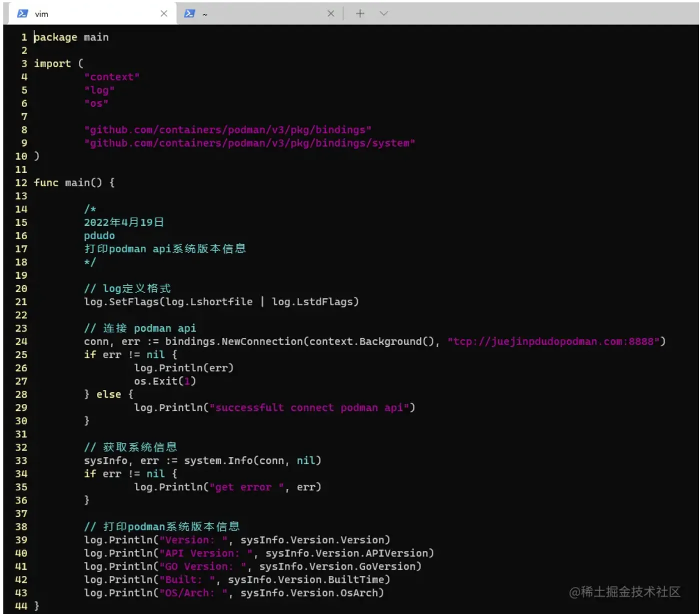
Task: Click sysInfo.Version.GoVersion expression
Action: tap(337, 566)
